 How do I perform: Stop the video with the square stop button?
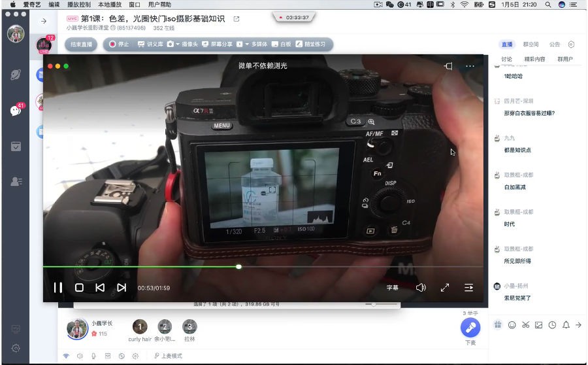coord(79,288)
